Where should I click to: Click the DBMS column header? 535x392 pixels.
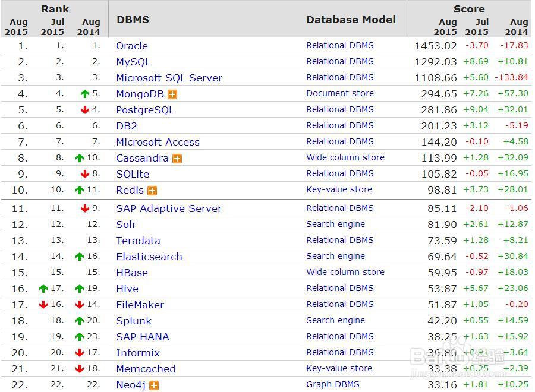coord(133,20)
